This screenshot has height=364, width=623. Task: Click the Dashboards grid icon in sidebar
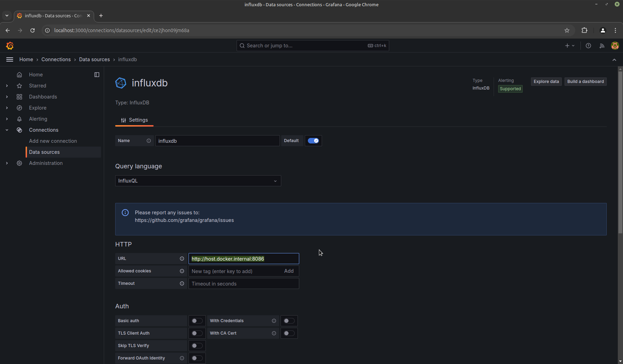(x=19, y=97)
